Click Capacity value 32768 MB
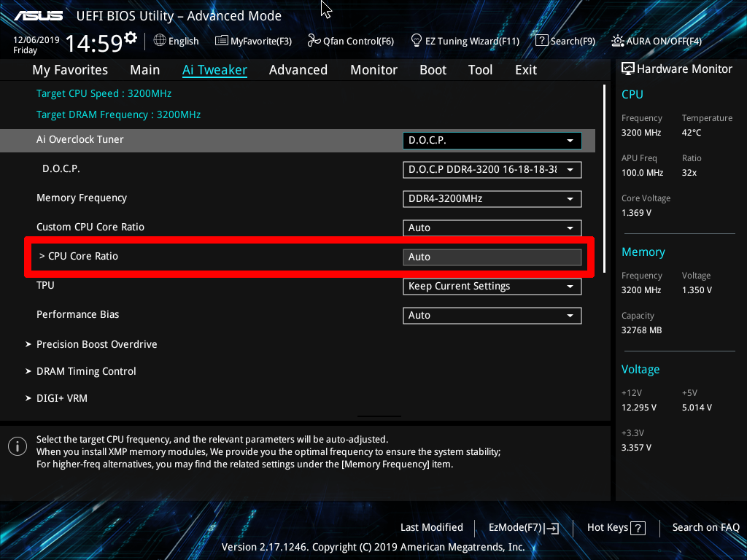Viewport: 747px width, 560px height. click(x=642, y=330)
